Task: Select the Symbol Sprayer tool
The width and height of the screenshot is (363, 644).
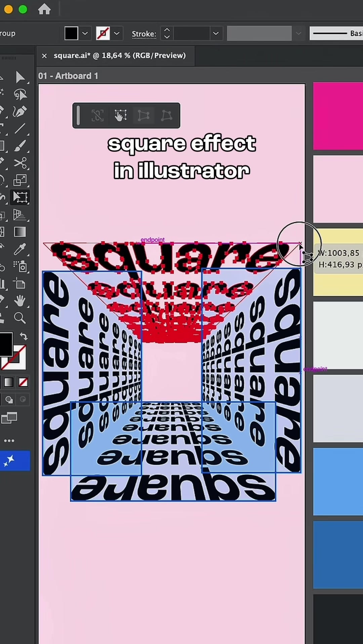Action: coord(20,267)
